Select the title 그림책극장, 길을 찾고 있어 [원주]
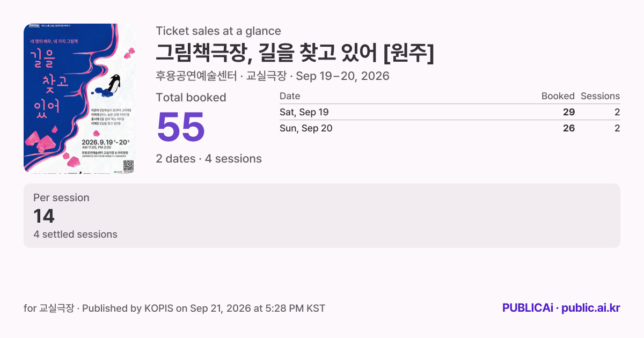Viewport: 644px width, 338px height. pyautogui.click(x=295, y=53)
